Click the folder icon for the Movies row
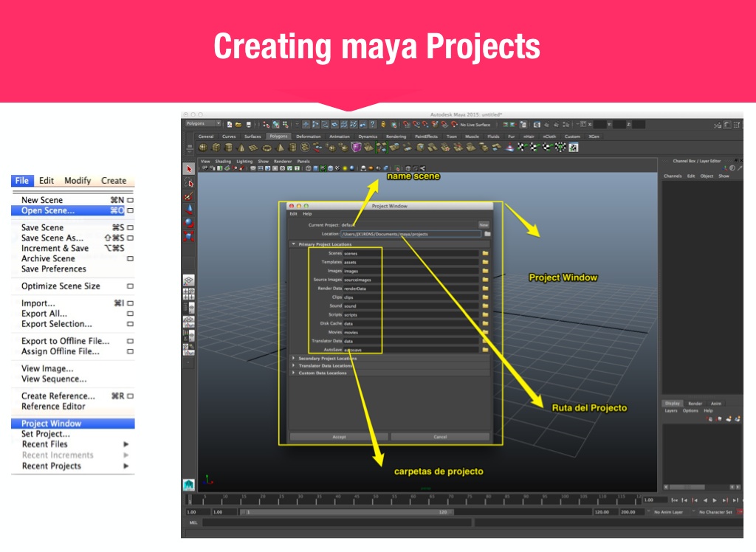 pyautogui.click(x=485, y=332)
